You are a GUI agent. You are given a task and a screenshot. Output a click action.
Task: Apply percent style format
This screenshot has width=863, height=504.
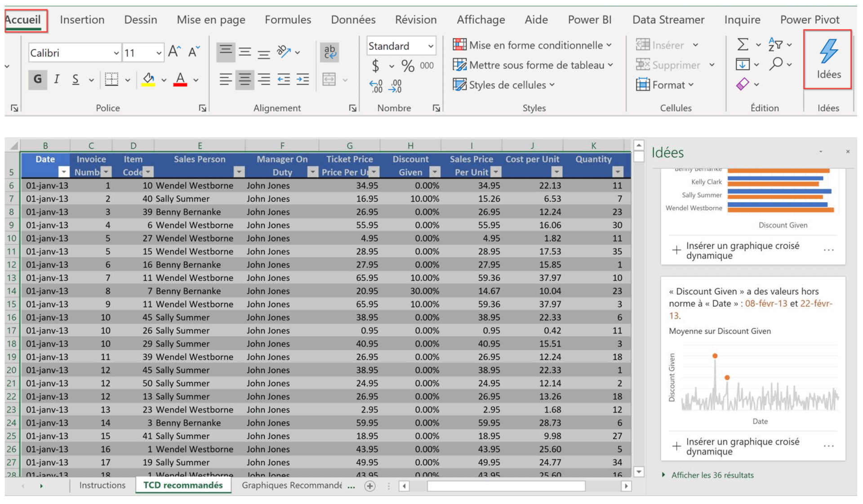click(408, 66)
